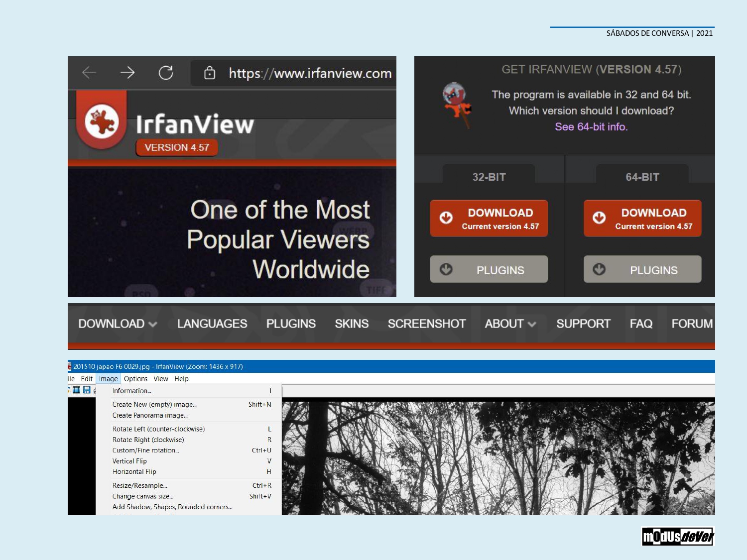The image size is (747, 560).
Task: Choose Rotate Left (counter-clockwise)
Action: pyautogui.click(x=158, y=429)
